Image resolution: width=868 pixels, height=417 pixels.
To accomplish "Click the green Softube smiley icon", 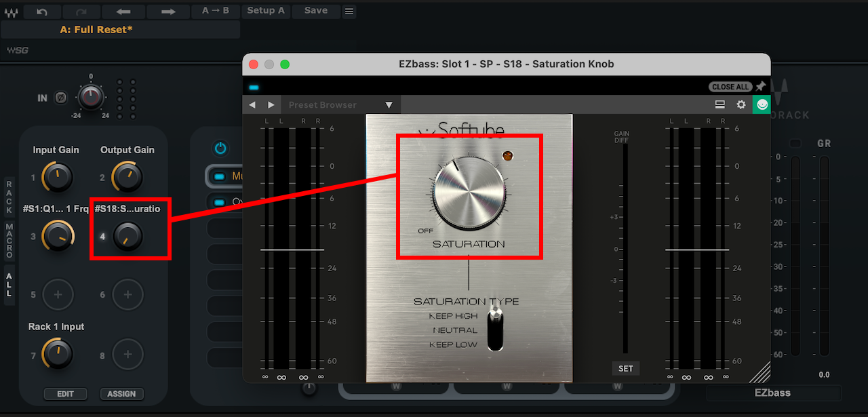I will [x=762, y=104].
